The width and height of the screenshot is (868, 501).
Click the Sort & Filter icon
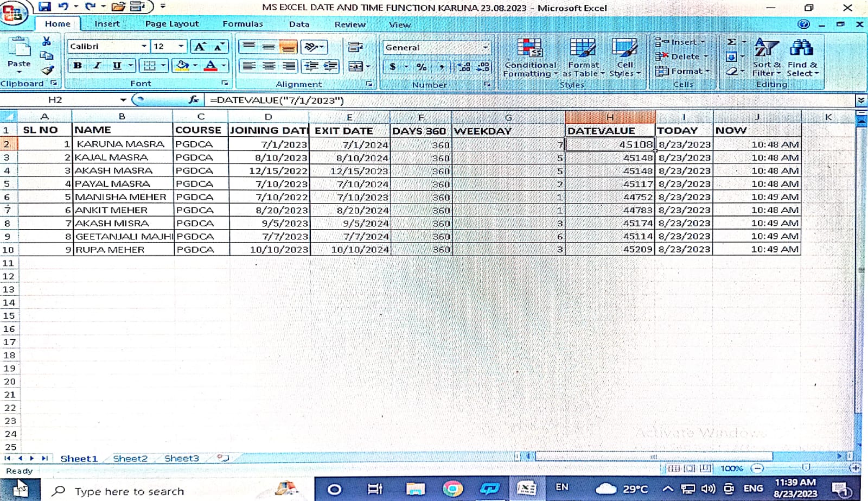(x=766, y=49)
